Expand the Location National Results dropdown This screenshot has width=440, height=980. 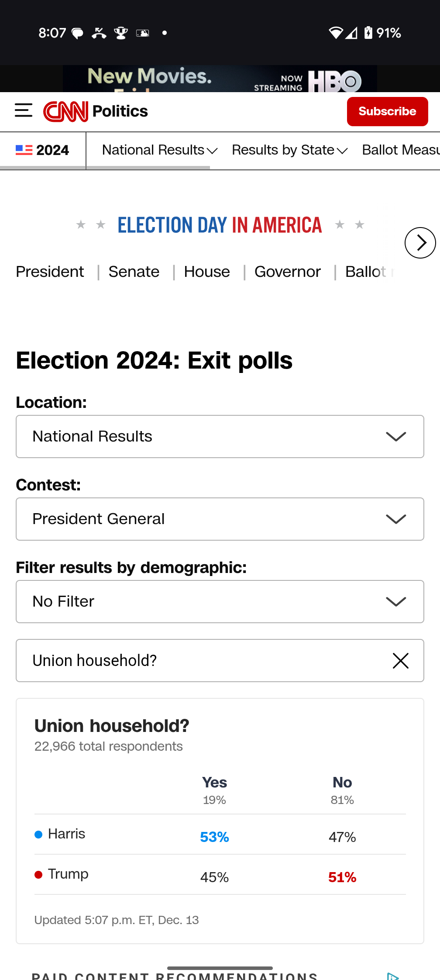tap(220, 437)
